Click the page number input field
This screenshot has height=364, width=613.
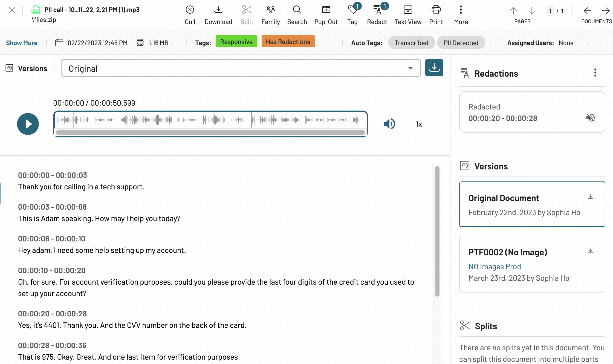(x=550, y=11)
